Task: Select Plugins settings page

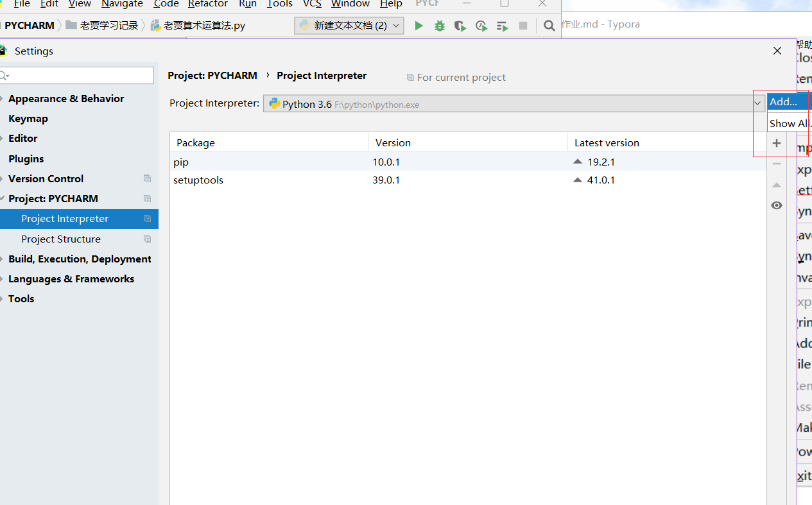Action: [x=26, y=158]
